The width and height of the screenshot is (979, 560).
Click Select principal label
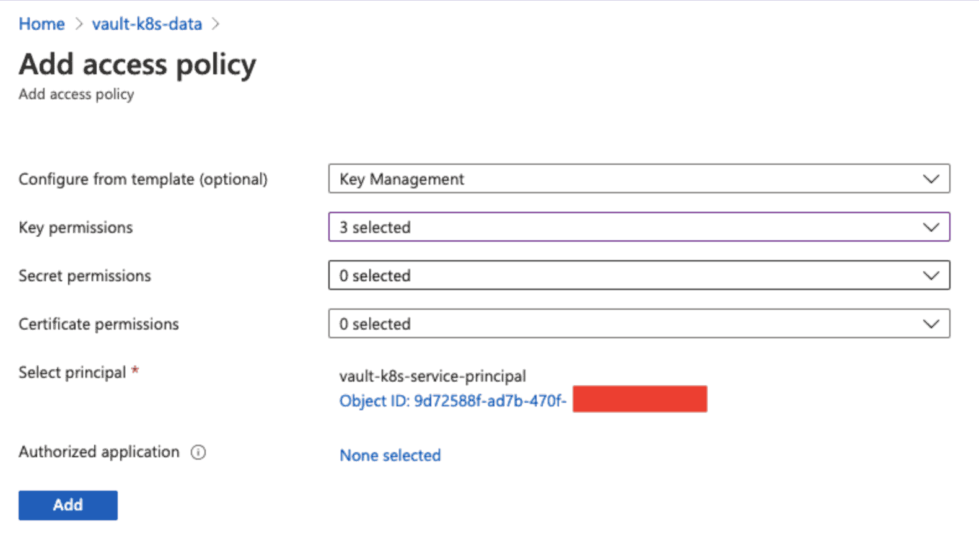click(72, 372)
